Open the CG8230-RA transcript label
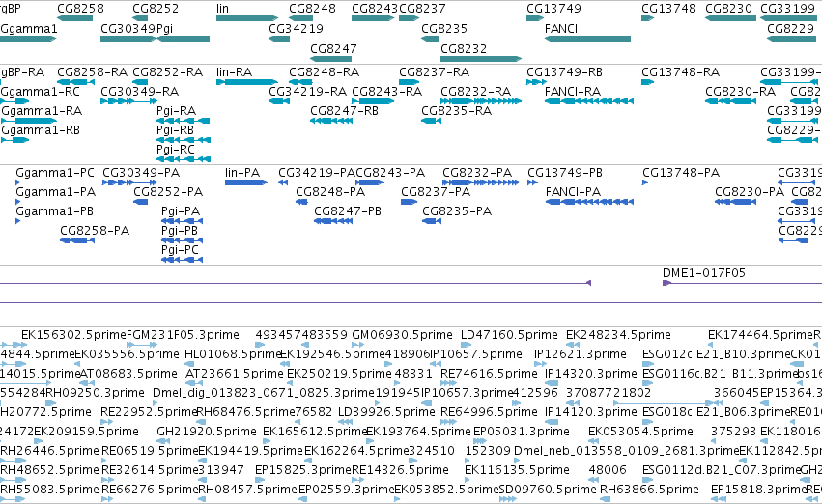 740,92
